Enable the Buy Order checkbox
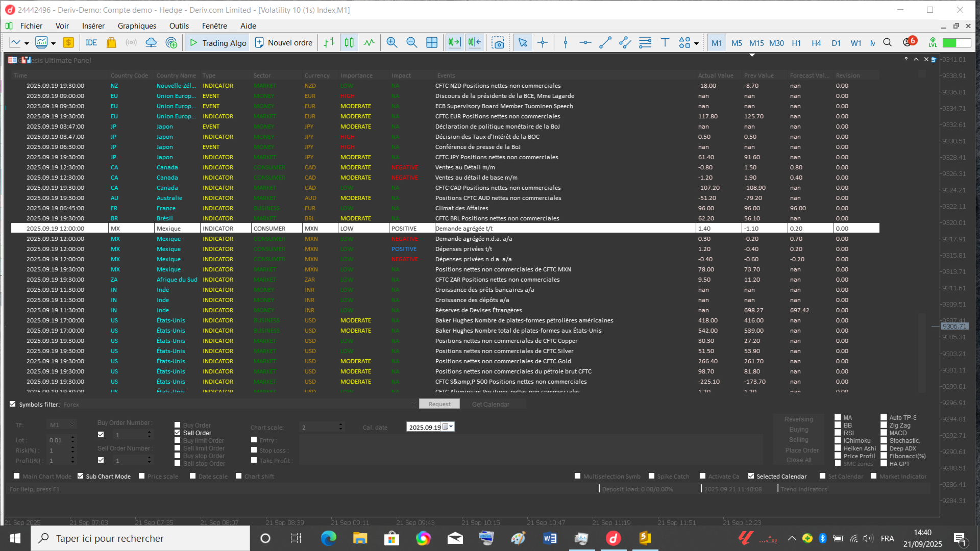This screenshot has width=980, height=551. click(x=178, y=425)
